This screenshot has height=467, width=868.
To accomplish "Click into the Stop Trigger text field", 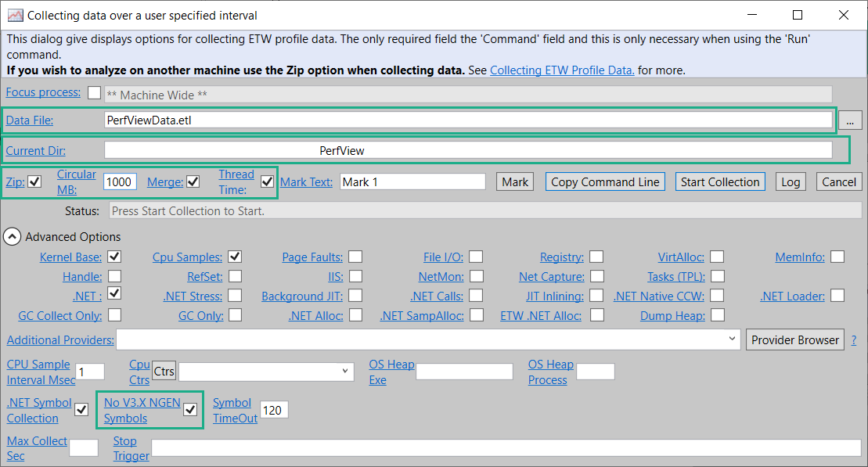I will click(506, 448).
